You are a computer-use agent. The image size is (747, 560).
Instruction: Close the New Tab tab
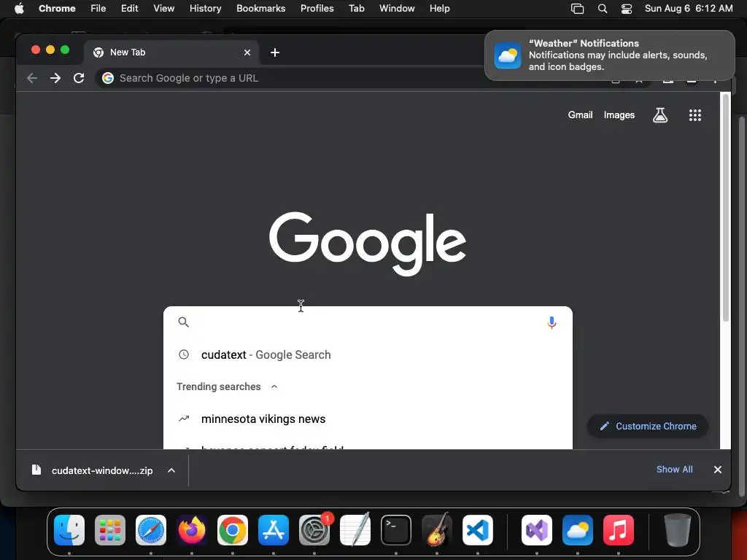point(247,52)
